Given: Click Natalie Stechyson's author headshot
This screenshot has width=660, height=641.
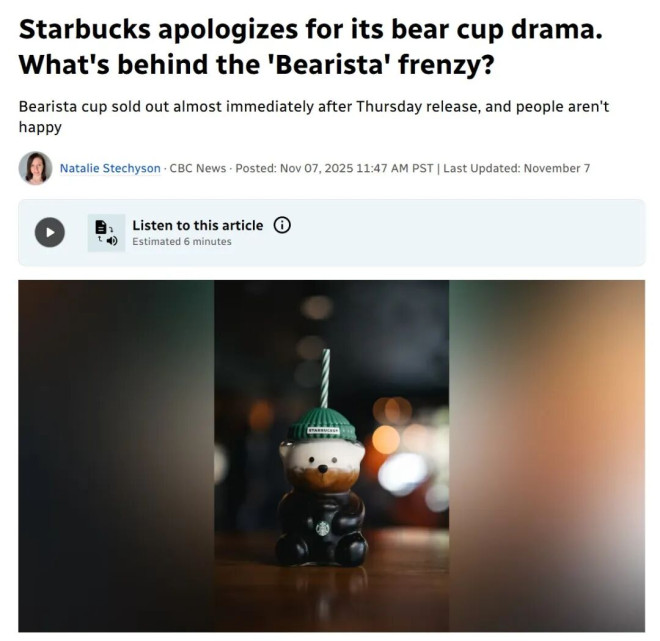Looking at the screenshot, I should coord(35,168).
